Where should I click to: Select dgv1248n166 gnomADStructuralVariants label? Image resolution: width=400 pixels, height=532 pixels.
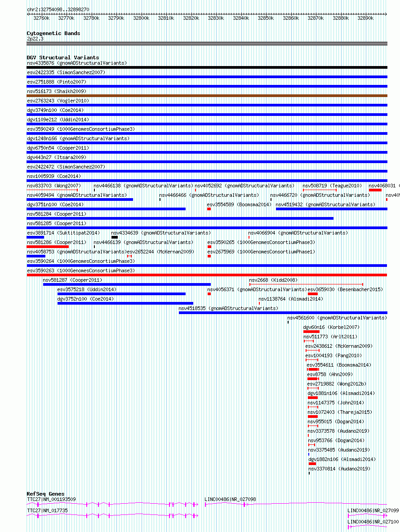coord(78,139)
